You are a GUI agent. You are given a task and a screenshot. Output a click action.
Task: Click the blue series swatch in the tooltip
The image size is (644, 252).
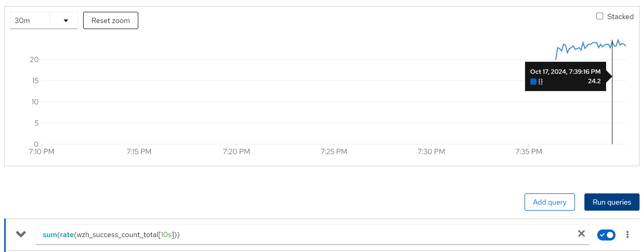pos(533,82)
